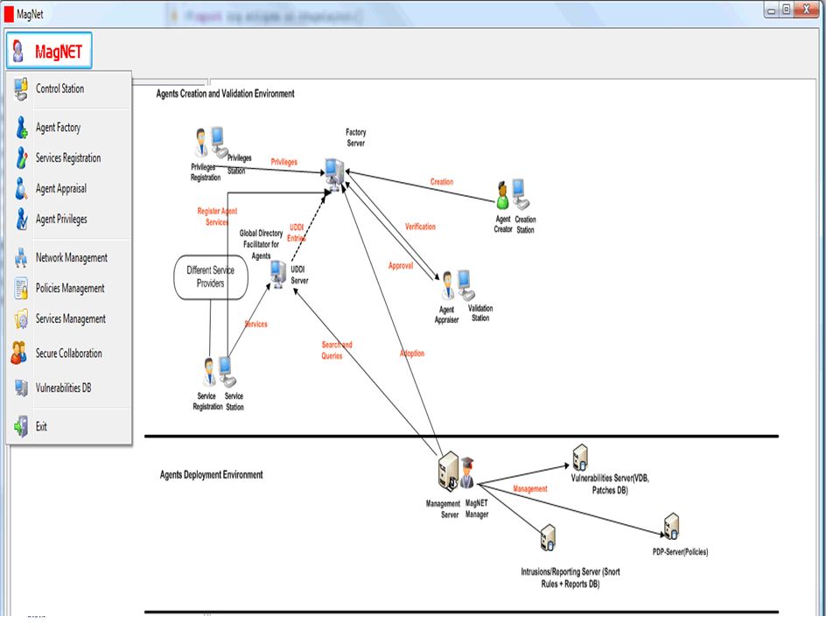The height and width of the screenshot is (630, 840).
Task: Select Vulnerabilities DB menu item
Action: [x=69, y=388]
